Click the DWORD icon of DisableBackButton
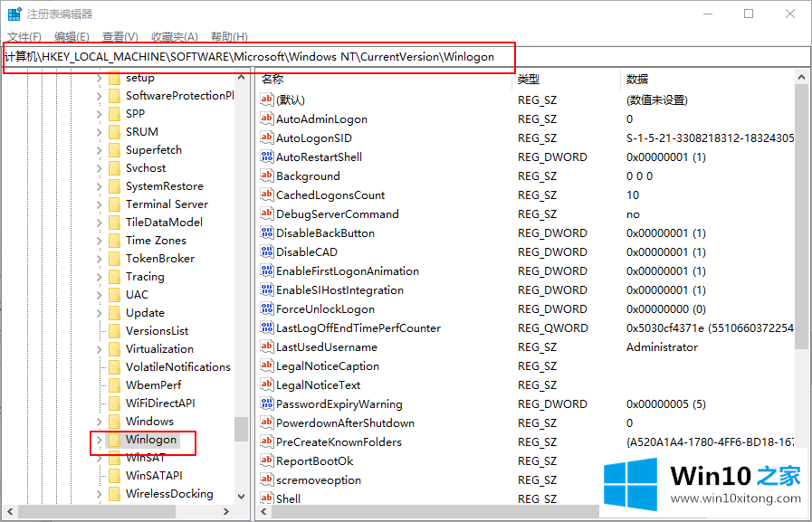 267,233
